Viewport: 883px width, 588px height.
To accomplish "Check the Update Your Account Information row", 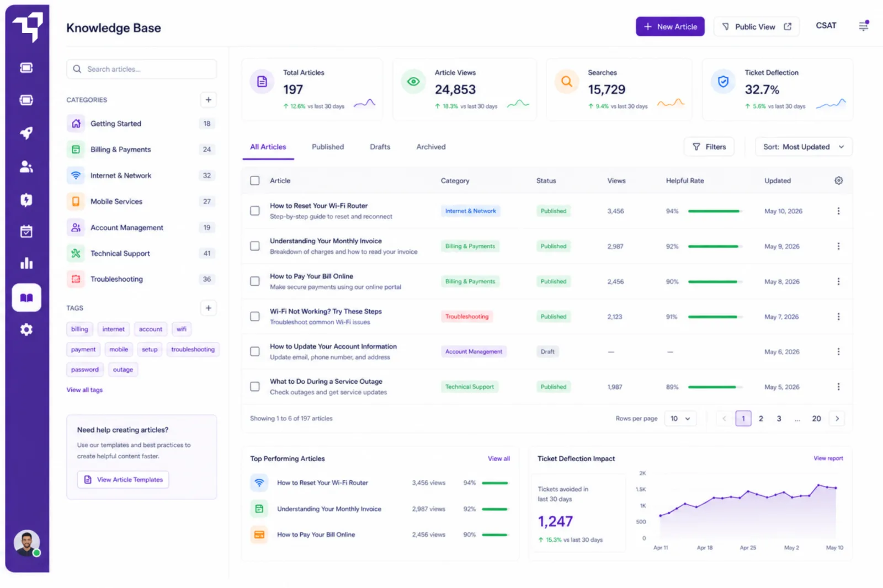I will (x=255, y=351).
